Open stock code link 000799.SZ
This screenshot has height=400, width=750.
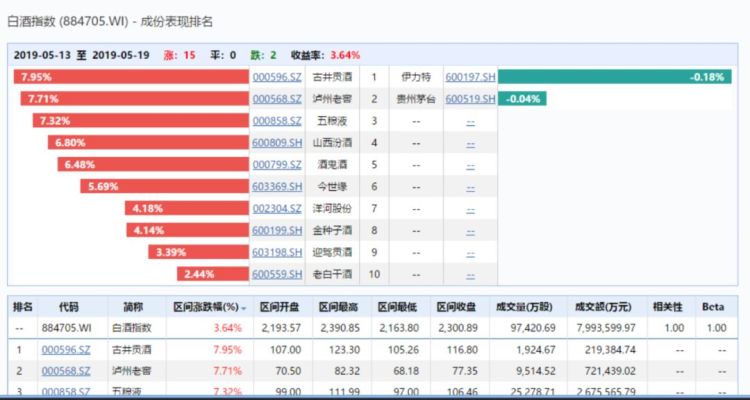[277, 165]
